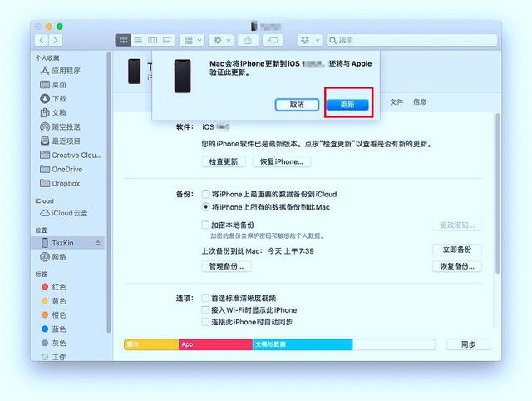Select the 工作 tag
Screen dimensions: 532x401
53,357
